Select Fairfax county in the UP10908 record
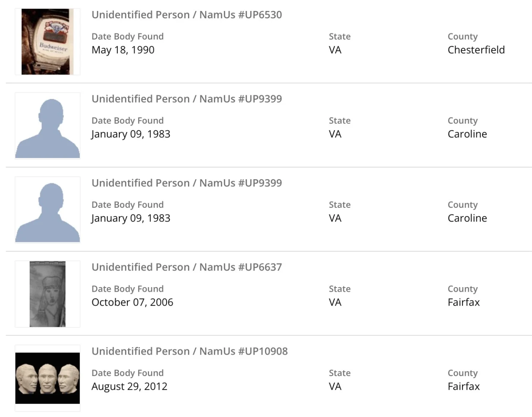Image resolution: width=532 pixels, height=417 pixels. (464, 387)
